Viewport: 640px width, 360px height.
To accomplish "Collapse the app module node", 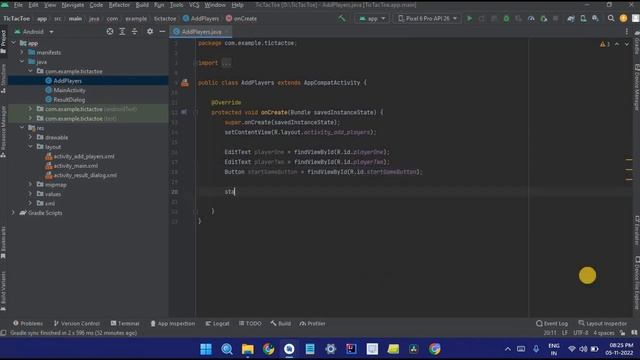I will pos(13,43).
